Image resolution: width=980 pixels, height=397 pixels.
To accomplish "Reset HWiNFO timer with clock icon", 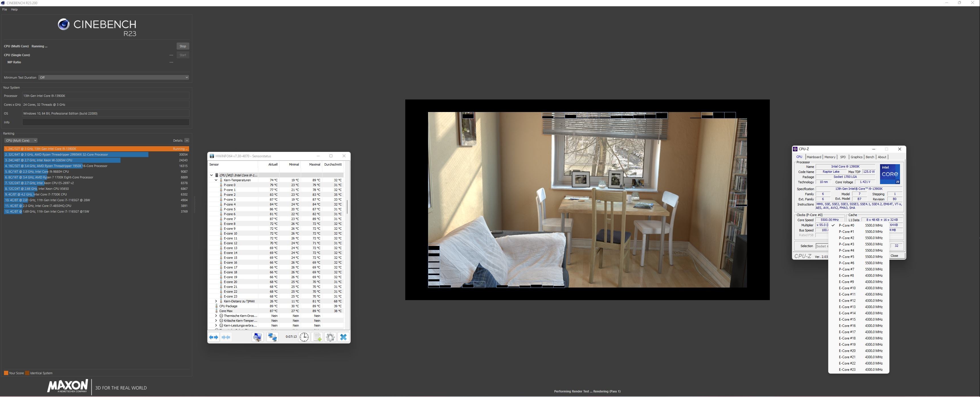I will click(x=304, y=337).
